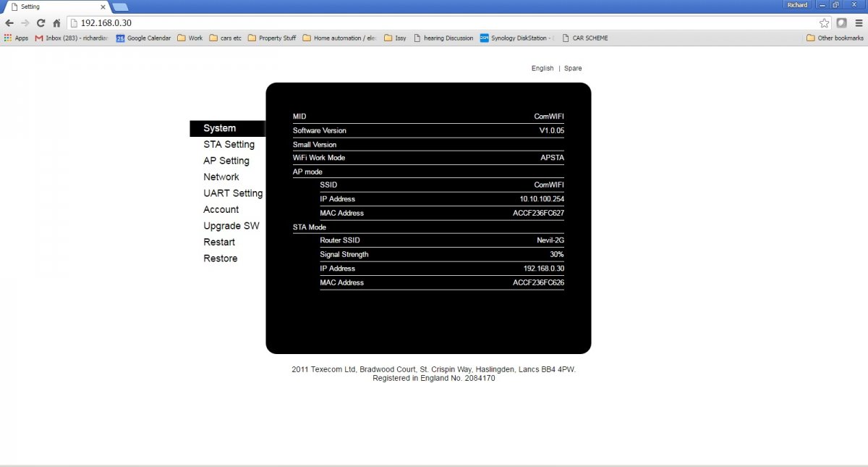The image size is (868, 467).
Task: Open the Apps shortcut in bookmarks bar
Action: point(16,38)
